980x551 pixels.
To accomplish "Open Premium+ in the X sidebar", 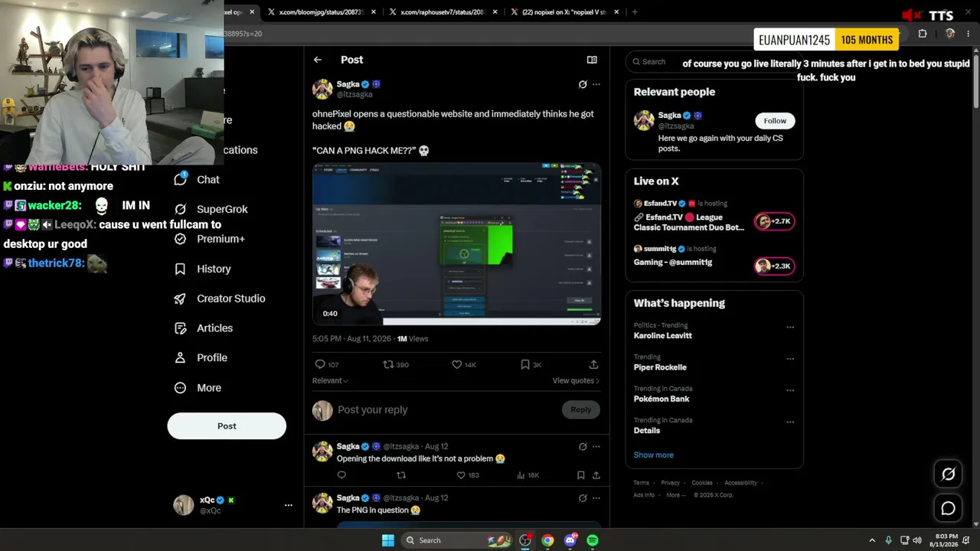I will tap(210, 239).
